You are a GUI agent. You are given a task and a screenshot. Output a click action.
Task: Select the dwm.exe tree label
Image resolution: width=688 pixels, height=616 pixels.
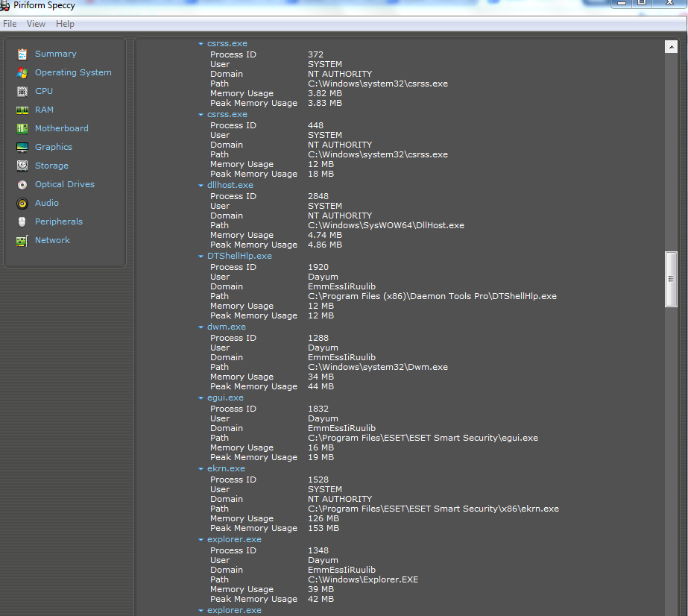pos(227,327)
